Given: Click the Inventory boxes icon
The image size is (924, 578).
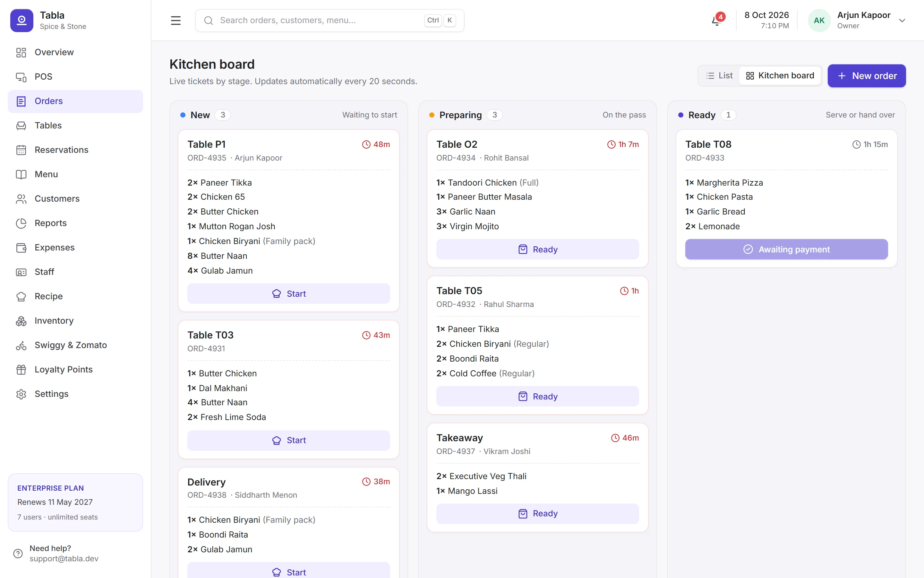Looking at the screenshot, I should (21, 321).
